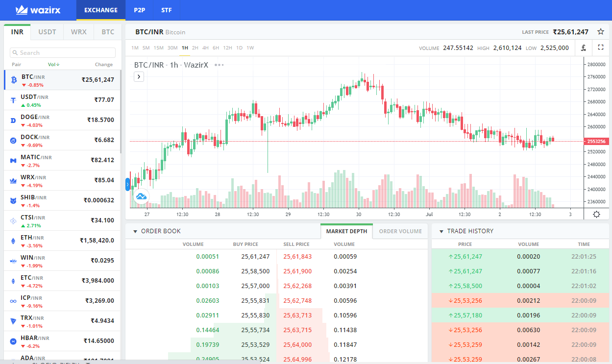Open the EXCHANGE section
The image size is (612, 364).
pos(101,10)
